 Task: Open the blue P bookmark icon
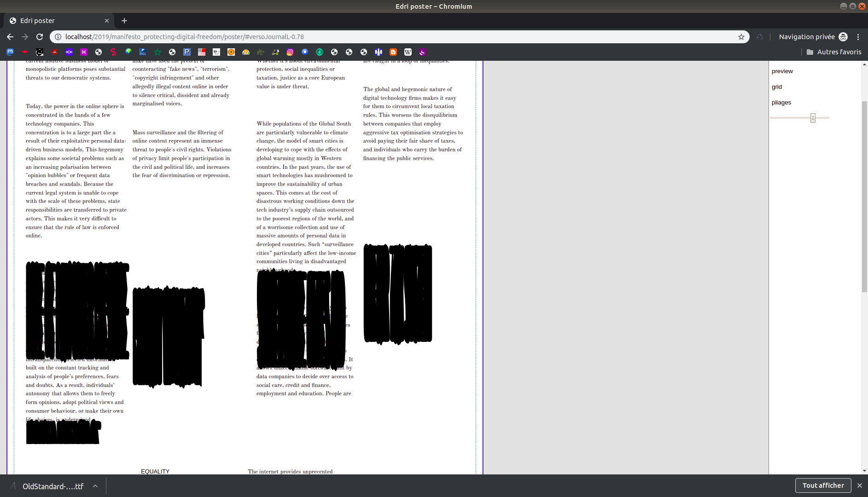187,52
